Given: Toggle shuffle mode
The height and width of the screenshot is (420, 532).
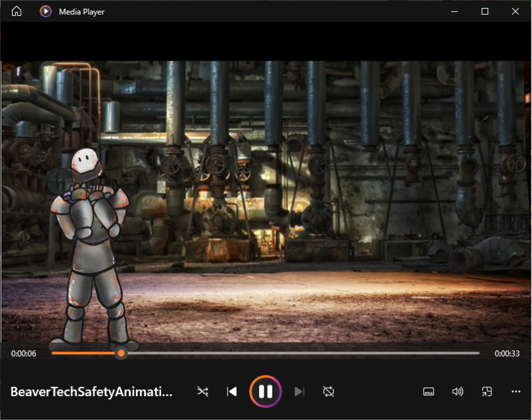Looking at the screenshot, I should point(202,391).
